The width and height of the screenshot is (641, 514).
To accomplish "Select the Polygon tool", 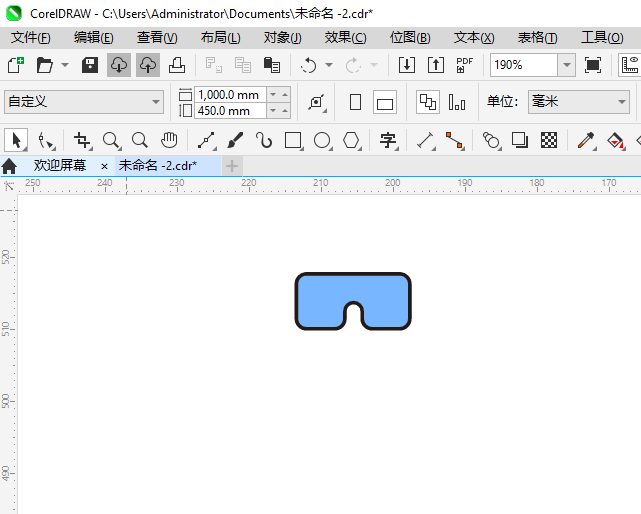I will point(352,141).
